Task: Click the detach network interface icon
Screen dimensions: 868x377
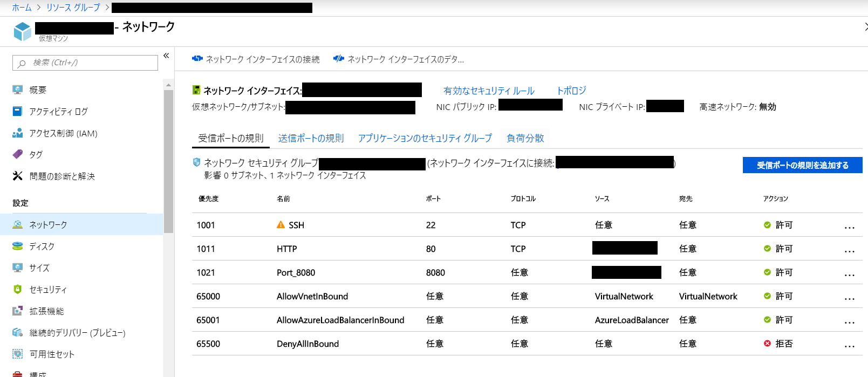Action: [x=339, y=59]
